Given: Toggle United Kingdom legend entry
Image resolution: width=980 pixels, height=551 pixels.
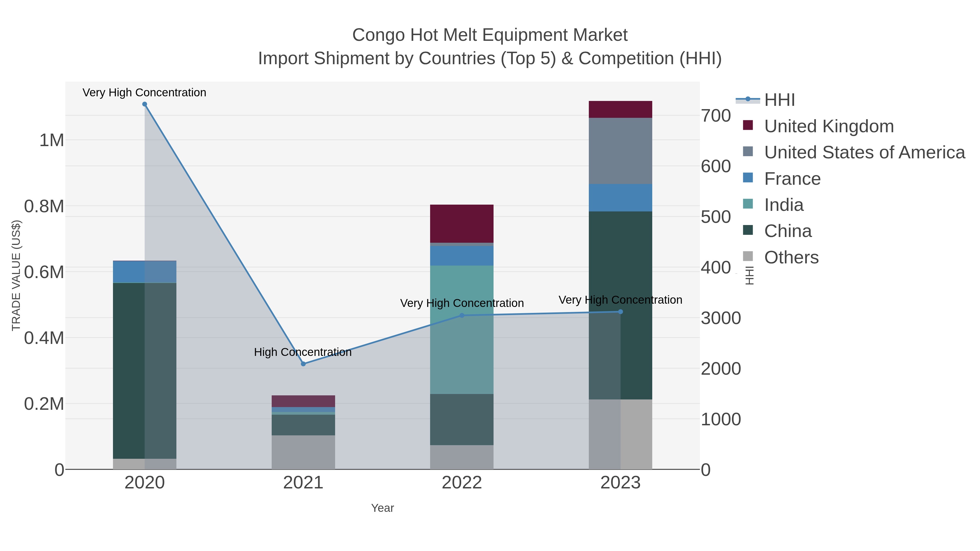Looking at the screenshot, I should pos(818,126).
